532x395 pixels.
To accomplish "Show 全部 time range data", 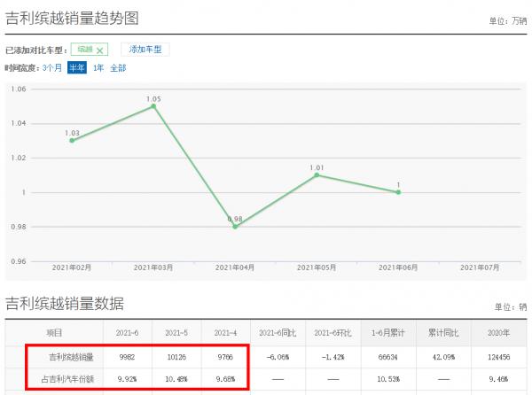I will (118, 67).
